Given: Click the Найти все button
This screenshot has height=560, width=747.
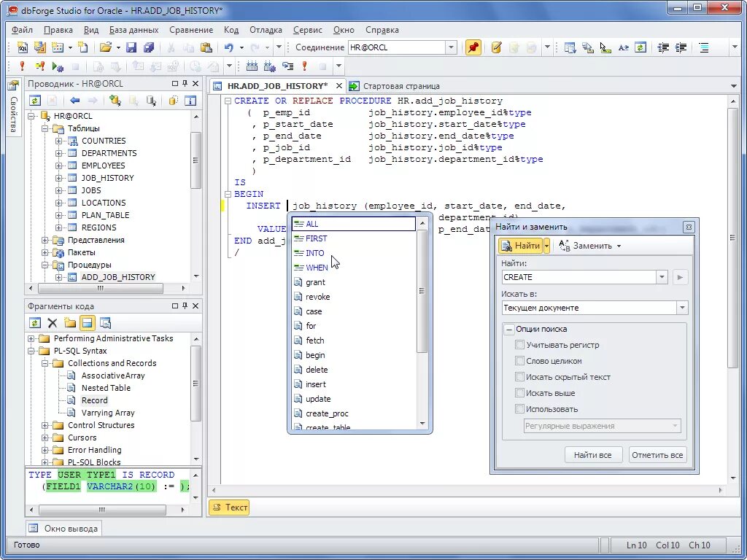Looking at the screenshot, I should pyautogui.click(x=592, y=455).
